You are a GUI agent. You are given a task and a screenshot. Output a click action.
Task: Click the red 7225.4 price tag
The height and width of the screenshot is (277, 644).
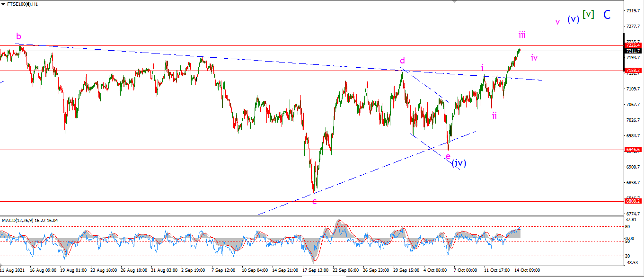(x=633, y=46)
